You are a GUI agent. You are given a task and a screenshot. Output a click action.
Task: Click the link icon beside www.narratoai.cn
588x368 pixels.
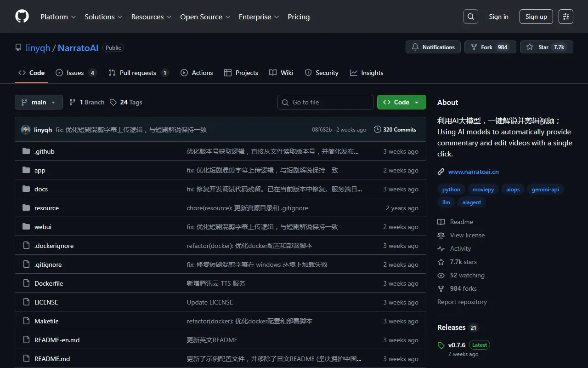click(441, 172)
